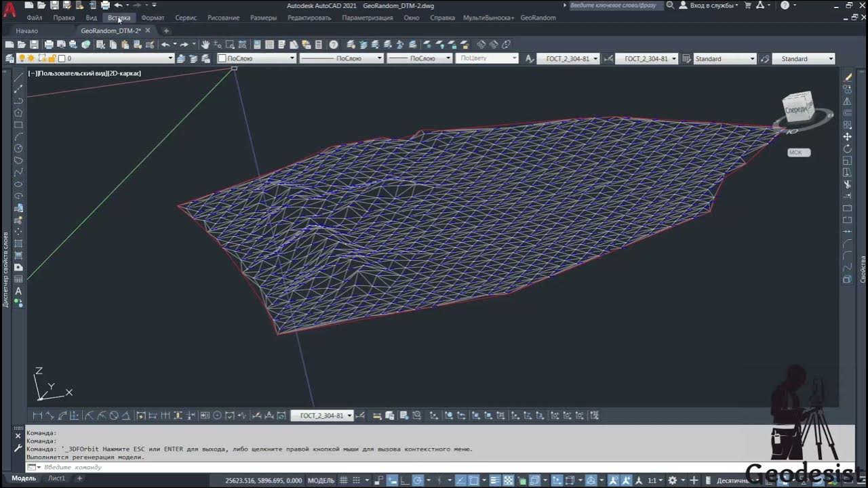Click the Save (diskette) icon in standard toolbar

click(x=34, y=45)
